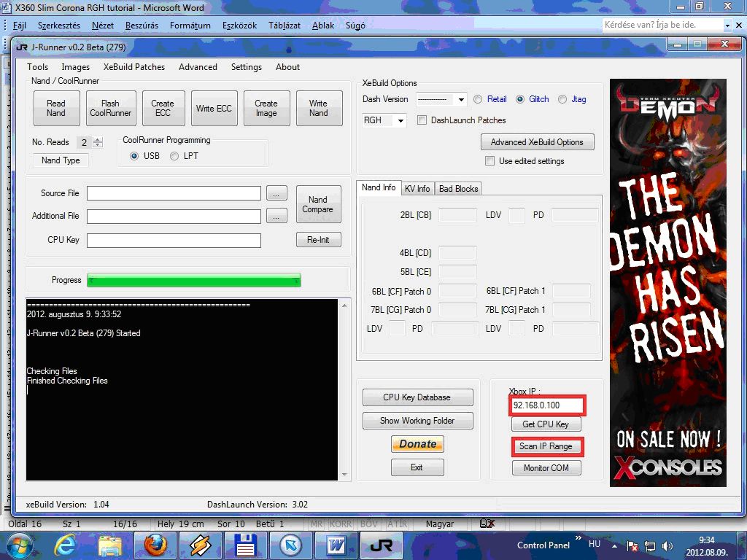This screenshot has height=560, width=747.
Task: Enable the DashLaunch Patches checkbox
Action: click(x=422, y=120)
